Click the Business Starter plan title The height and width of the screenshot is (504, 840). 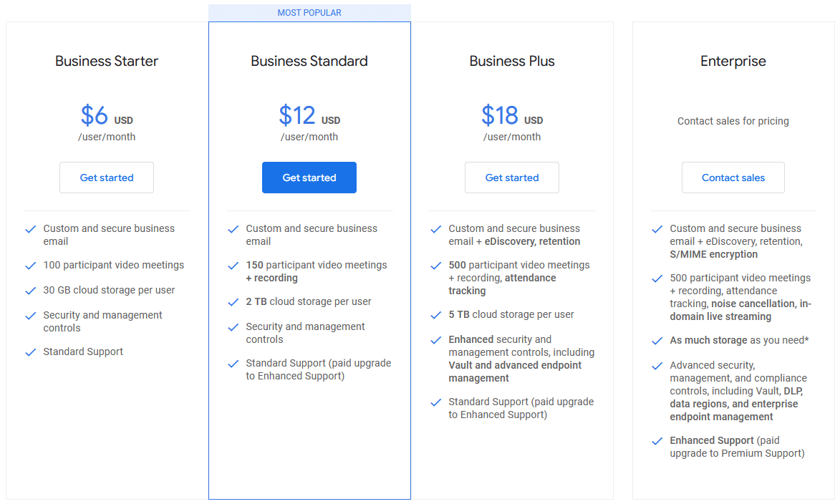(107, 62)
